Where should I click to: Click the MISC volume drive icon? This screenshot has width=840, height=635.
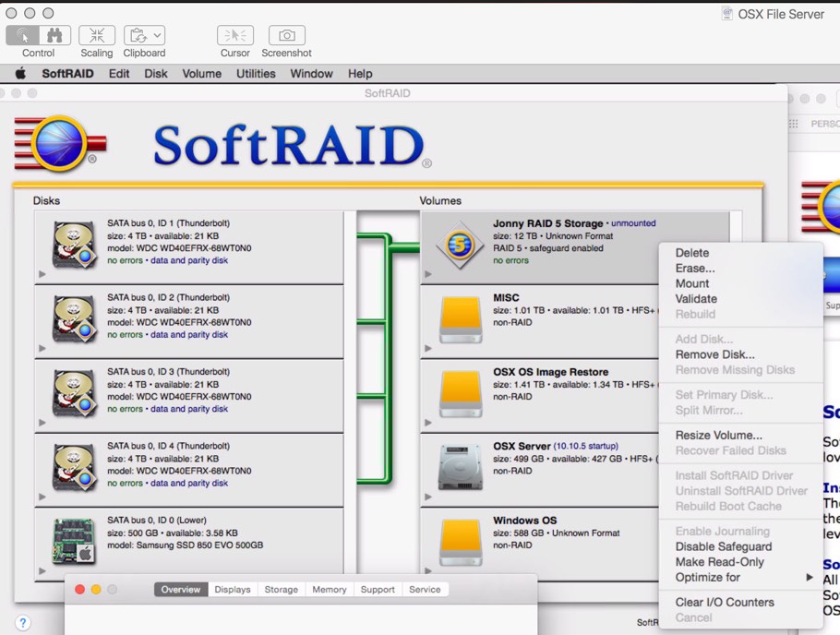(x=462, y=320)
